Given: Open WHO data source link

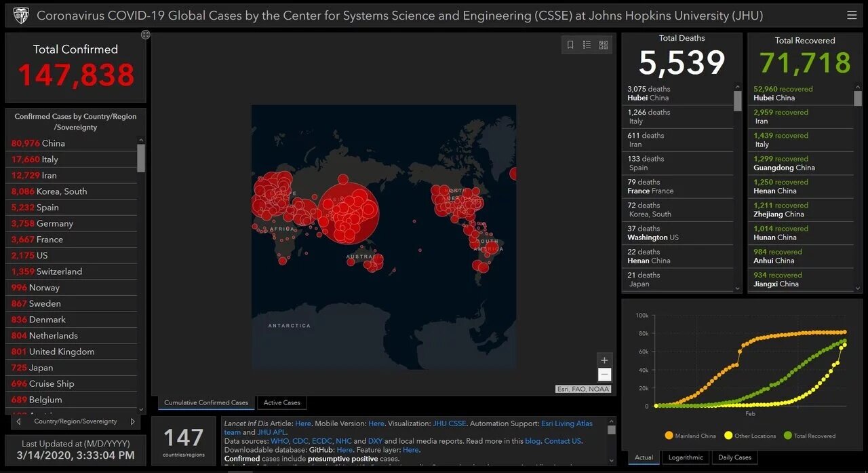Looking at the screenshot, I should (279, 441).
